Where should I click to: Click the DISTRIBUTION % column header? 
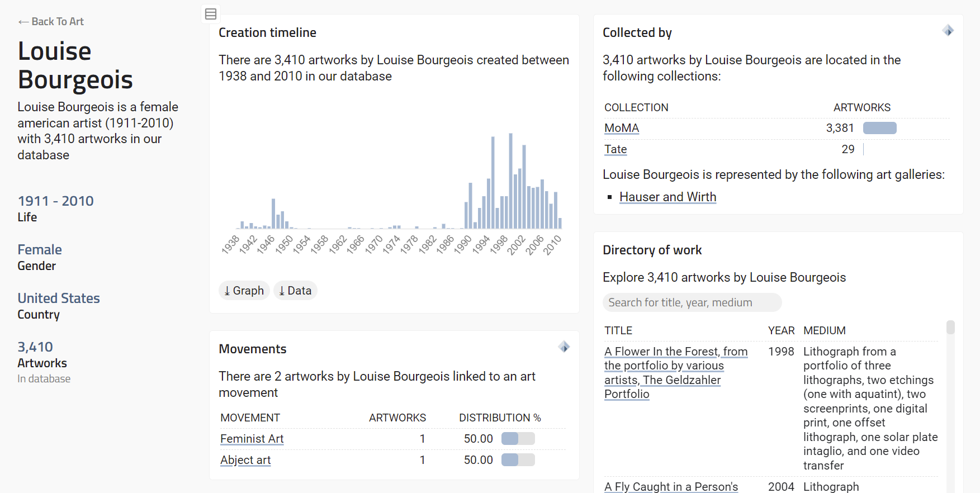click(x=500, y=418)
